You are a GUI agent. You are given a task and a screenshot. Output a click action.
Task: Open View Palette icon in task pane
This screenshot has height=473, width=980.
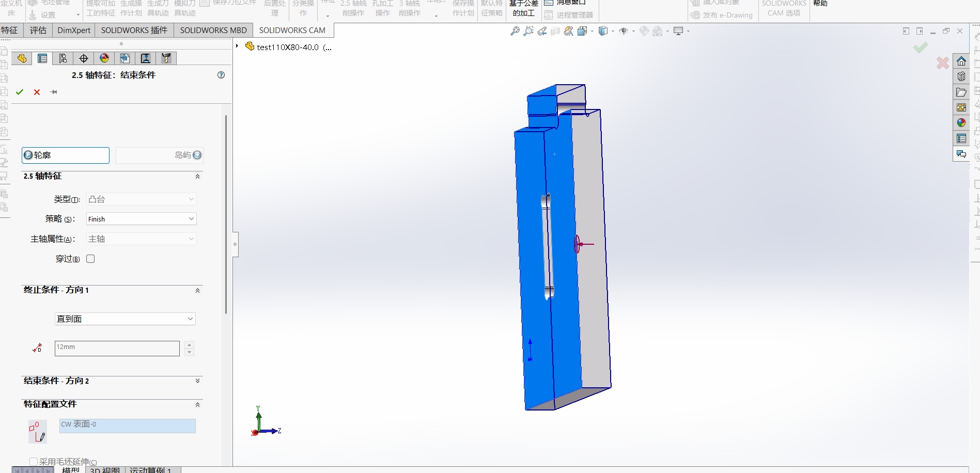(x=961, y=107)
